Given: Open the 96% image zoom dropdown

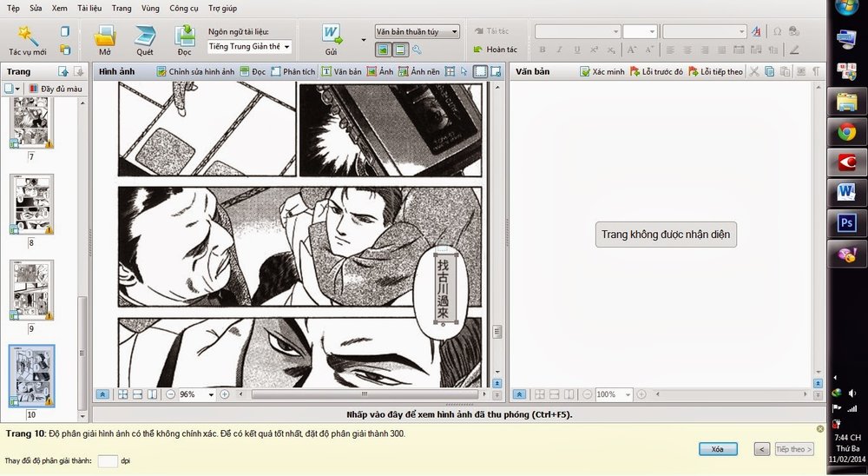Looking at the screenshot, I should [211, 394].
